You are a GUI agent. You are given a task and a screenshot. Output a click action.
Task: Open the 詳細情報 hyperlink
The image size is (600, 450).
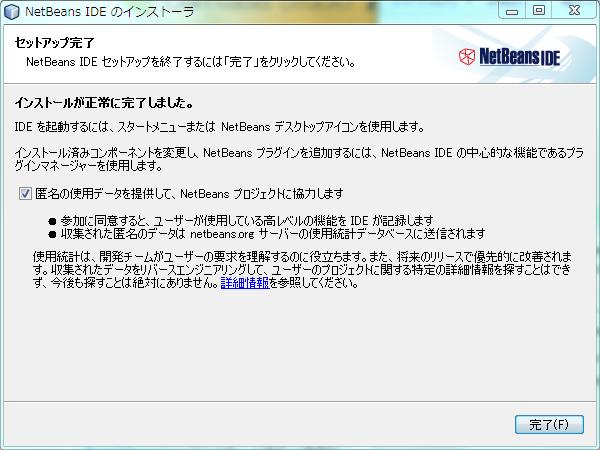(x=245, y=283)
